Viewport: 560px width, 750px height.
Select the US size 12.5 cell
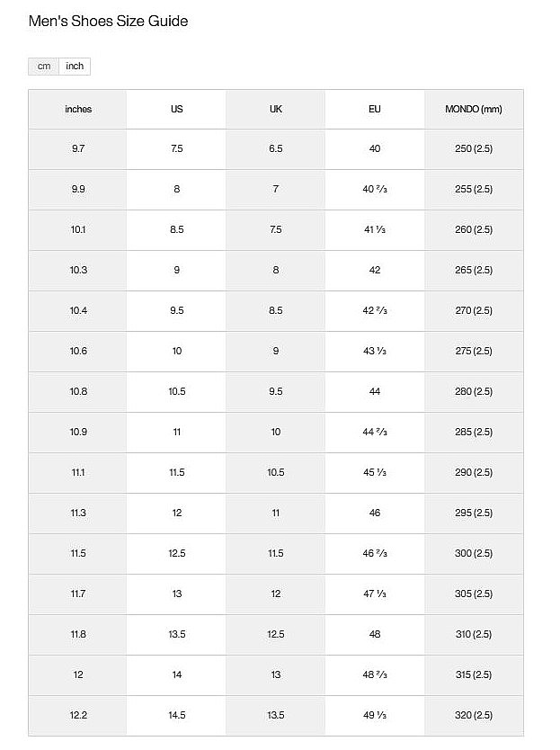point(176,553)
